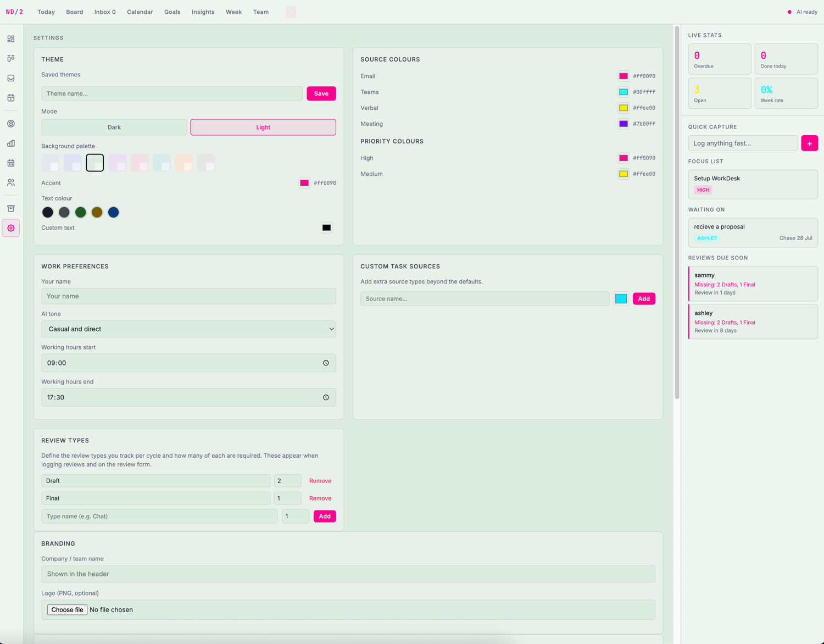Select the peach background palette tile
The image size is (824, 644).
click(x=184, y=163)
